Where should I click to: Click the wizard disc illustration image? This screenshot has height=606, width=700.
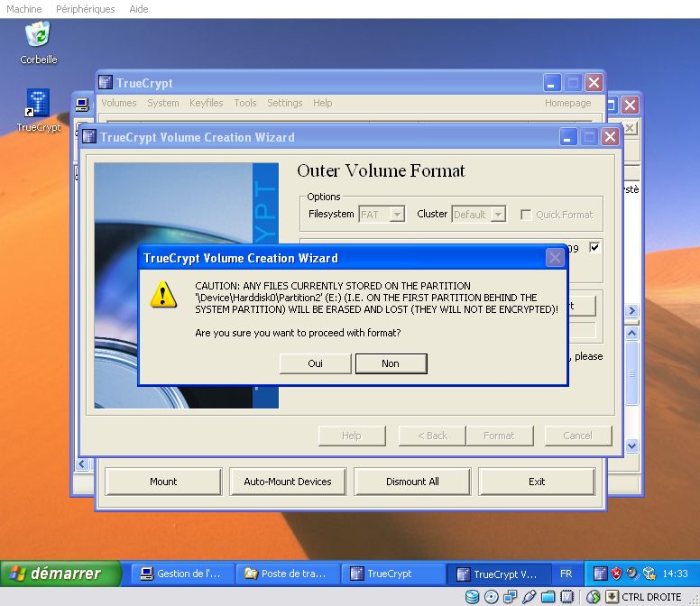point(186,286)
